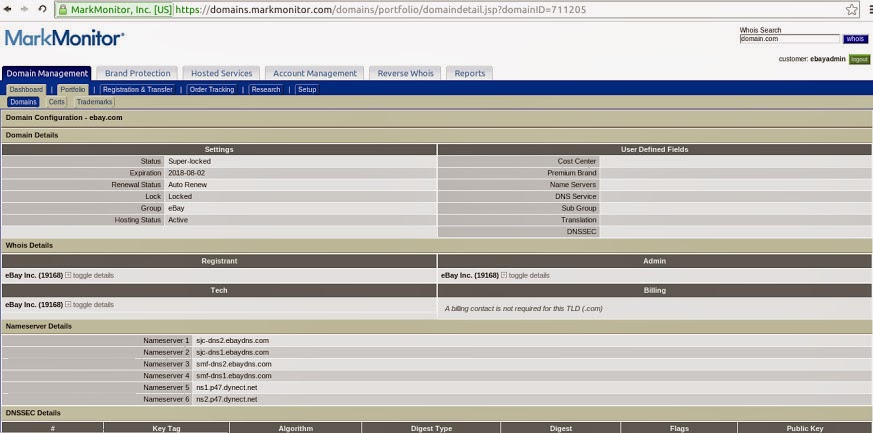Select the Domains sub-tab

tap(23, 102)
